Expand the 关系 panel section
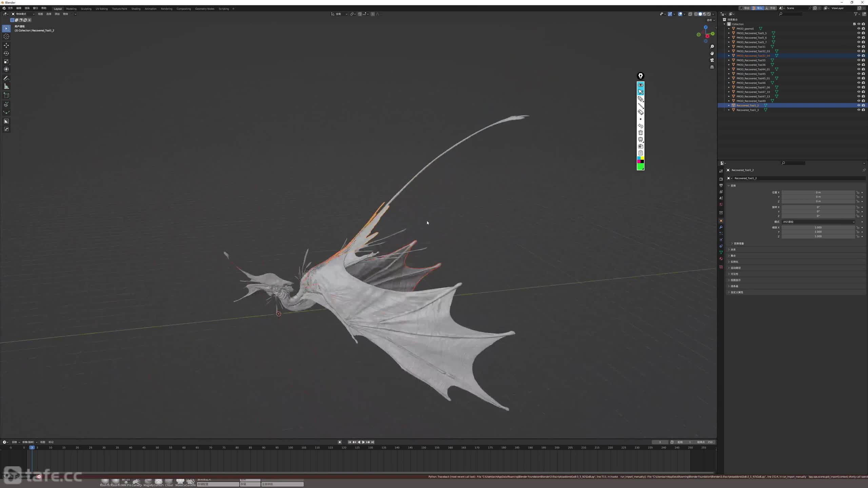This screenshot has height=488, width=868. point(733,249)
